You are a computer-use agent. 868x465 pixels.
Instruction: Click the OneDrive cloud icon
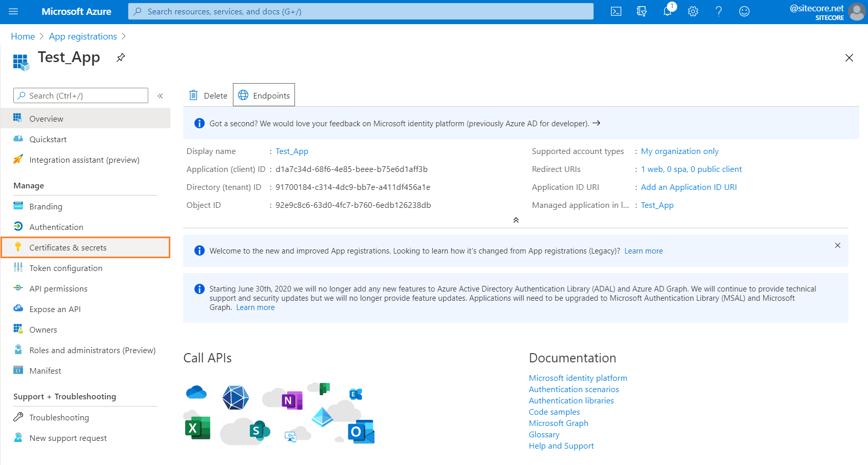pos(196,393)
